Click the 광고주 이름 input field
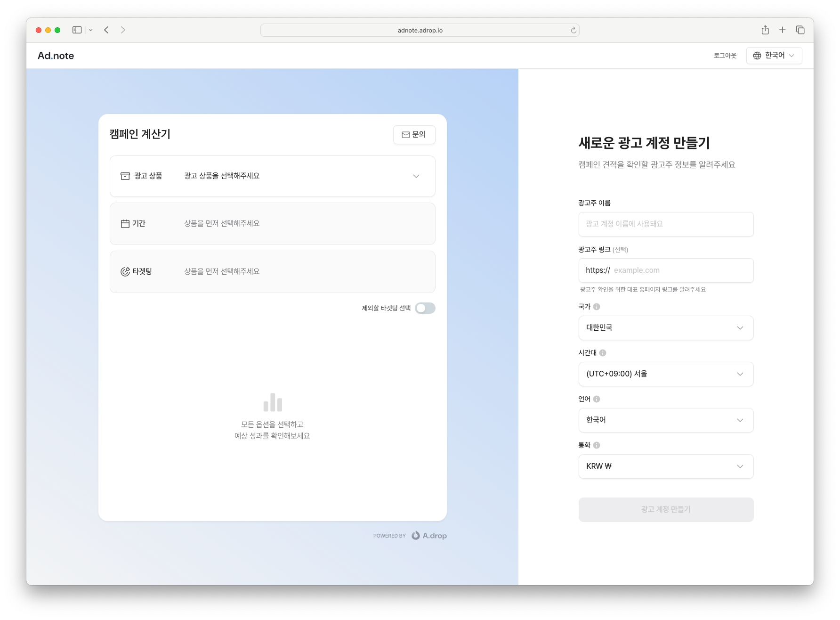 665,224
